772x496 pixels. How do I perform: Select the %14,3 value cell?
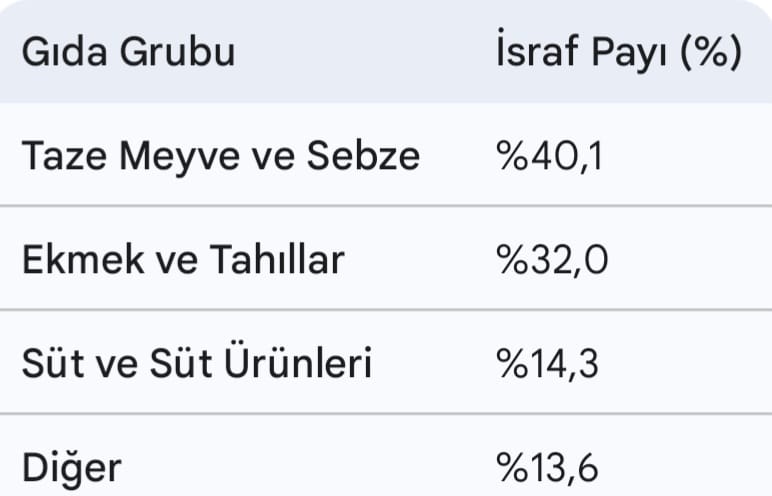[547, 364]
